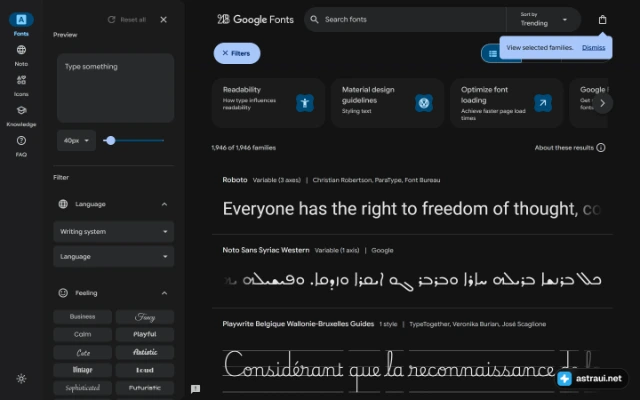Image resolution: width=640 pixels, height=400 pixels.
Task: Click 'TypeTogether, Veronika Burian, José Scaglione' text
Action: (478, 324)
